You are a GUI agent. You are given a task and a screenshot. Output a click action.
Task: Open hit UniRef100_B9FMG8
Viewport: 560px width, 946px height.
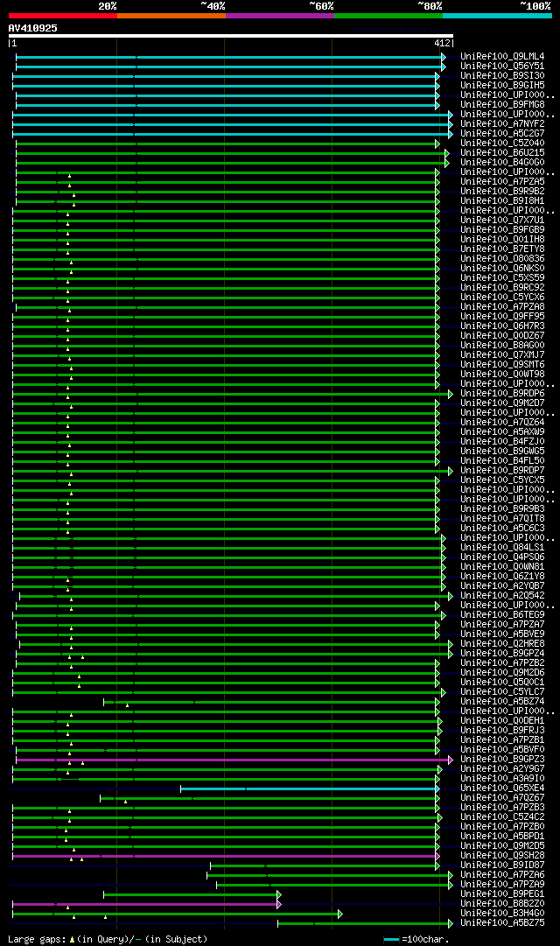pos(502,105)
